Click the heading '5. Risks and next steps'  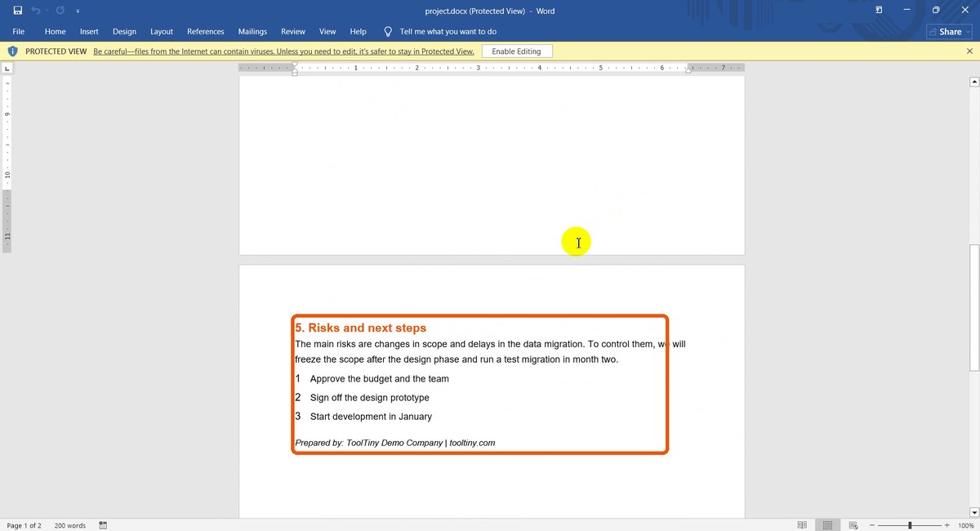click(360, 328)
